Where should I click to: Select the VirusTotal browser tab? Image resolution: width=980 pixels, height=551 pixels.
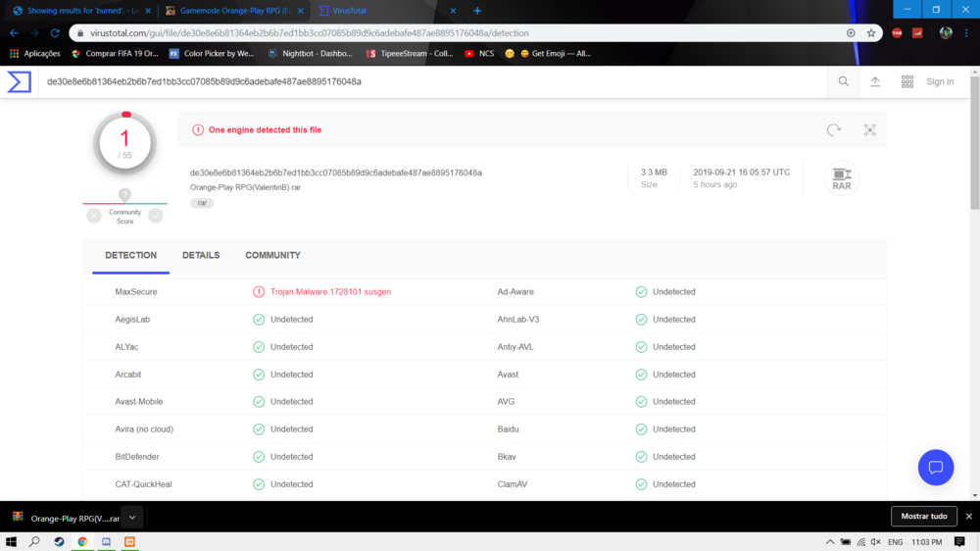(386, 11)
